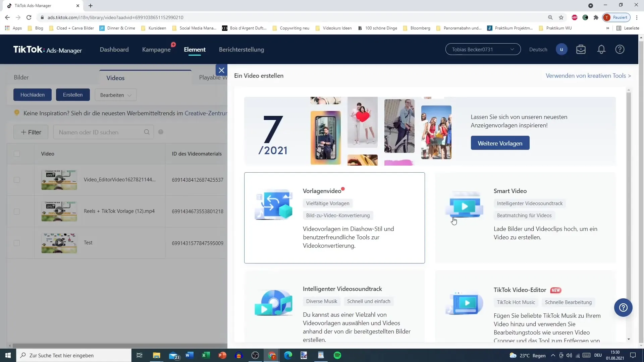Click the TikTok Video-Editor icon
The width and height of the screenshot is (644, 362).
(465, 303)
